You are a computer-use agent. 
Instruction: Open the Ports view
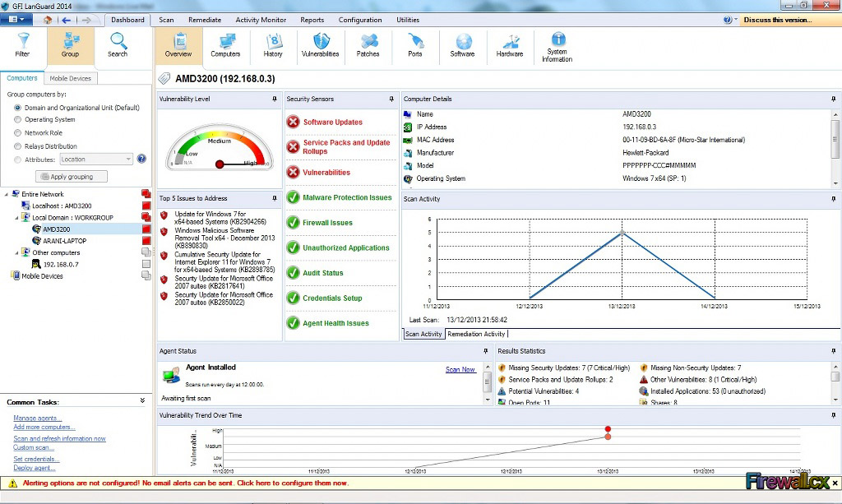[415, 45]
